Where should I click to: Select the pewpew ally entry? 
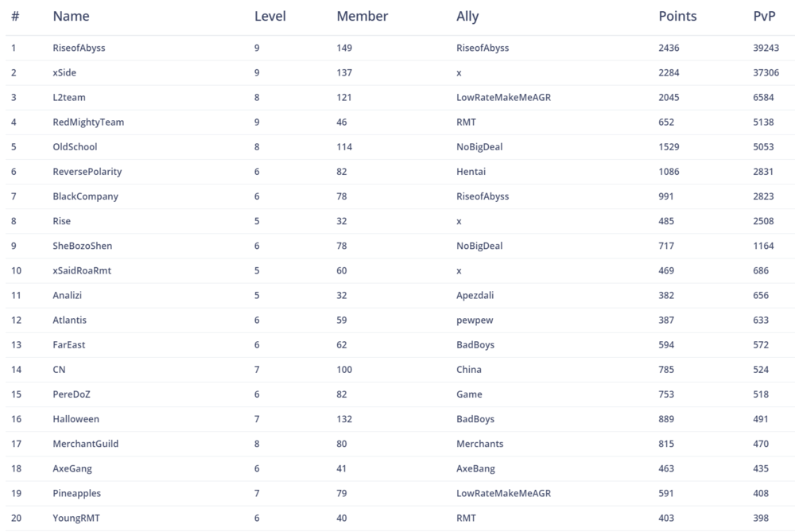pos(474,320)
